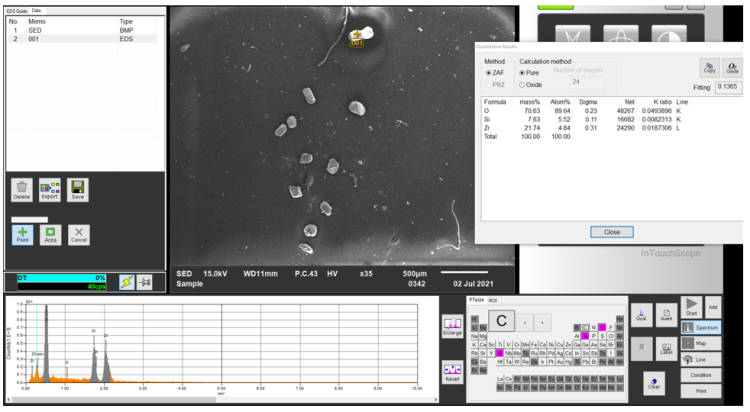Click the mass% column header
Image resolution: width=750 pixels, height=412 pixels.
coord(529,102)
